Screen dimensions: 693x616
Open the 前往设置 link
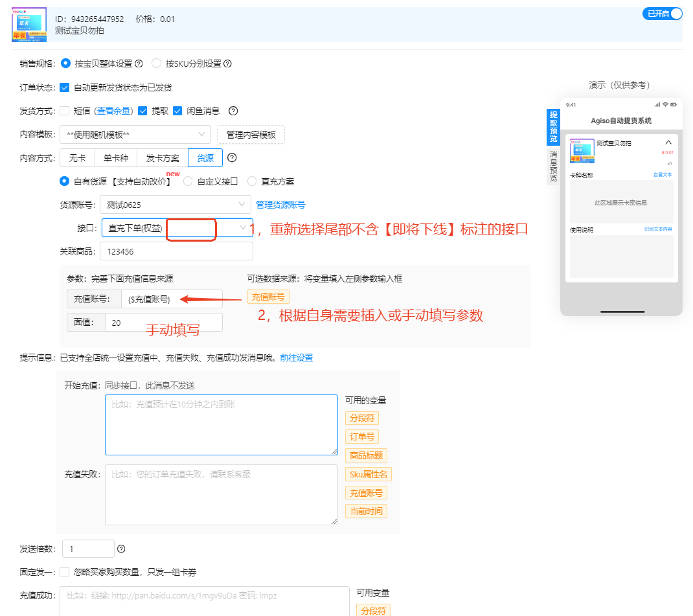296,358
